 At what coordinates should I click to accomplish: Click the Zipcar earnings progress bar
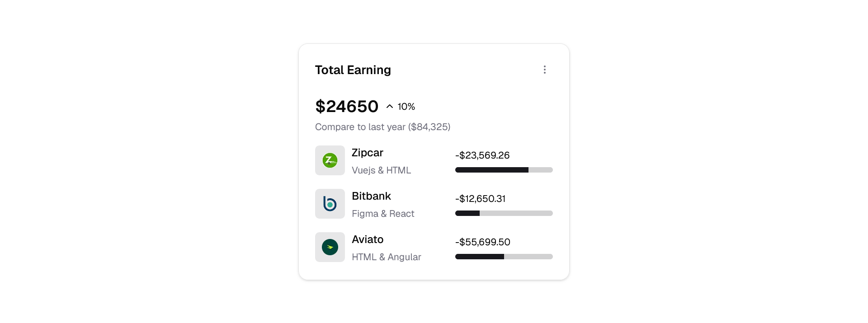click(504, 170)
